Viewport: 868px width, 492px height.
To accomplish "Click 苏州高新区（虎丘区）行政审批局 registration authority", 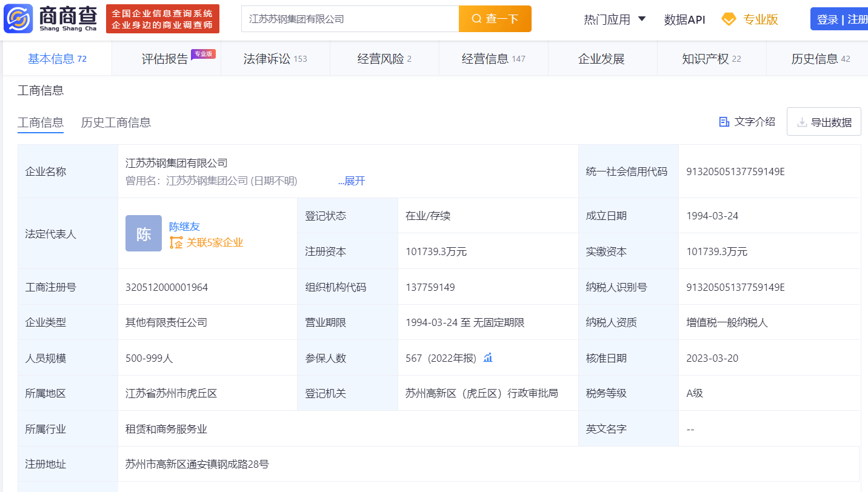I will pos(482,393).
